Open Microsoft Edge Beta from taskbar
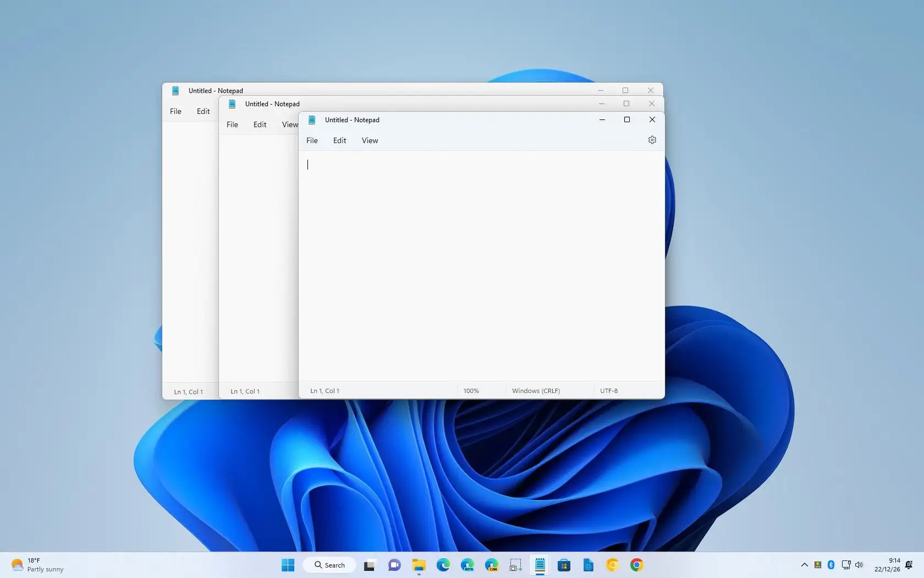The height and width of the screenshot is (578, 924). point(468,565)
